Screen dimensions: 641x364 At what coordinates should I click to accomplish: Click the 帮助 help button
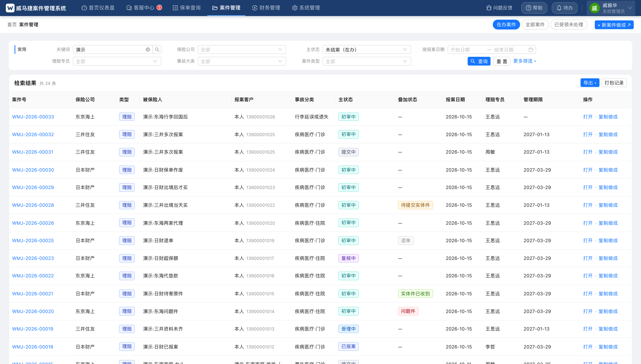point(534,8)
